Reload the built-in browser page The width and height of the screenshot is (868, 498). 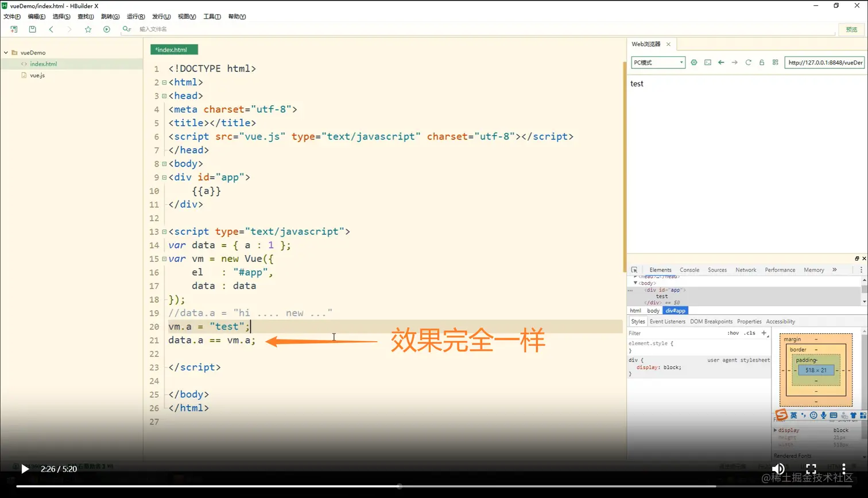coord(748,63)
